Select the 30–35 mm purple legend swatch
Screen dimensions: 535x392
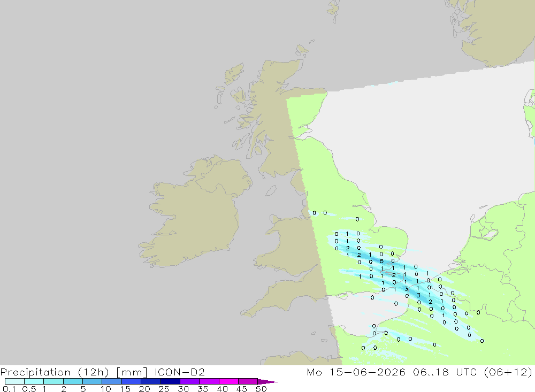190,381
